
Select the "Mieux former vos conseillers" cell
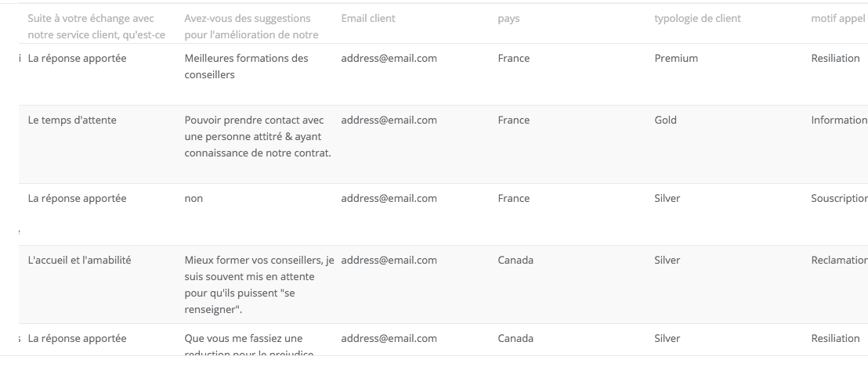[259, 285]
